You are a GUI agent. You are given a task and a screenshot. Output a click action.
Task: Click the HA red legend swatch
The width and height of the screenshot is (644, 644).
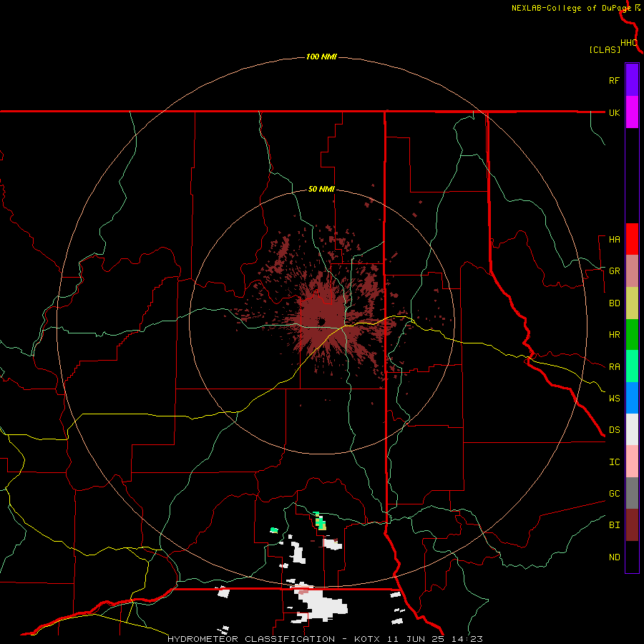(632, 239)
